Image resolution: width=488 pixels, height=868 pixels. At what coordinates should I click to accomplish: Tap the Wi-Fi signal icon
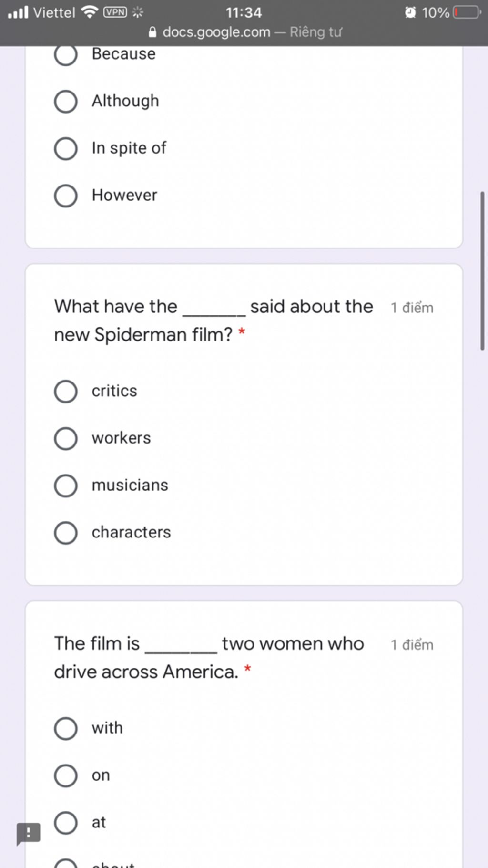coord(90,12)
